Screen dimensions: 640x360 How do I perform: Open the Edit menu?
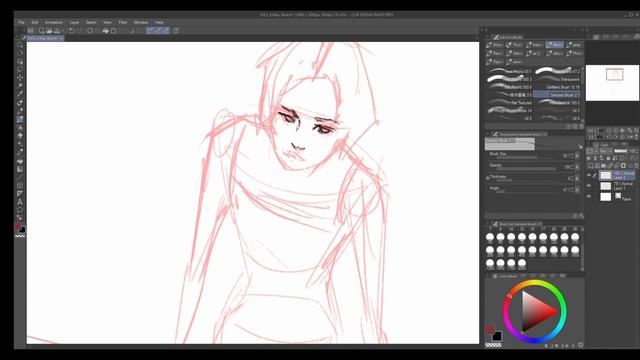pyautogui.click(x=35, y=22)
